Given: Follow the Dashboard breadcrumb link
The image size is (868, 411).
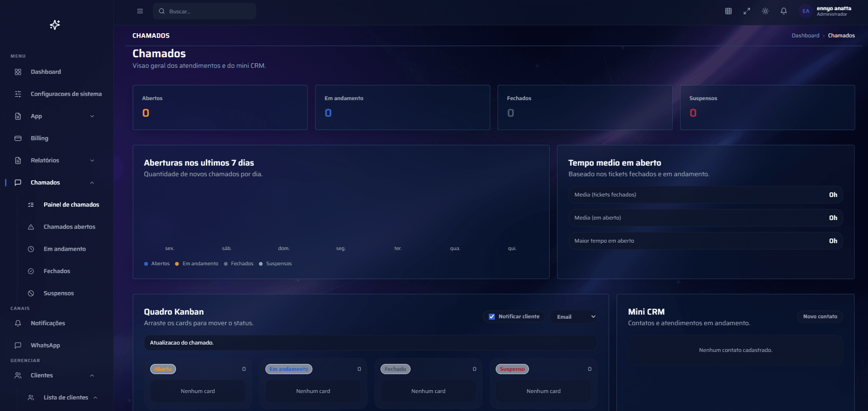Looking at the screenshot, I should pyautogui.click(x=805, y=36).
